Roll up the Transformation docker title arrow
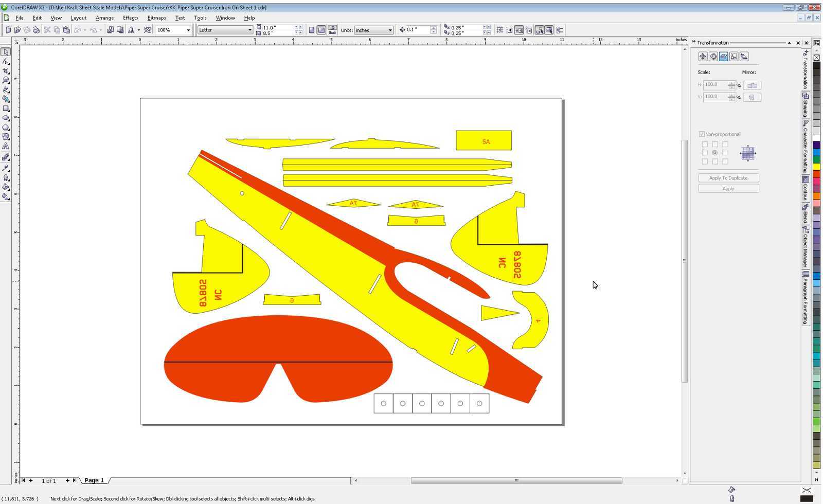This screenshot has width=823, height=504. coord(790,43)
